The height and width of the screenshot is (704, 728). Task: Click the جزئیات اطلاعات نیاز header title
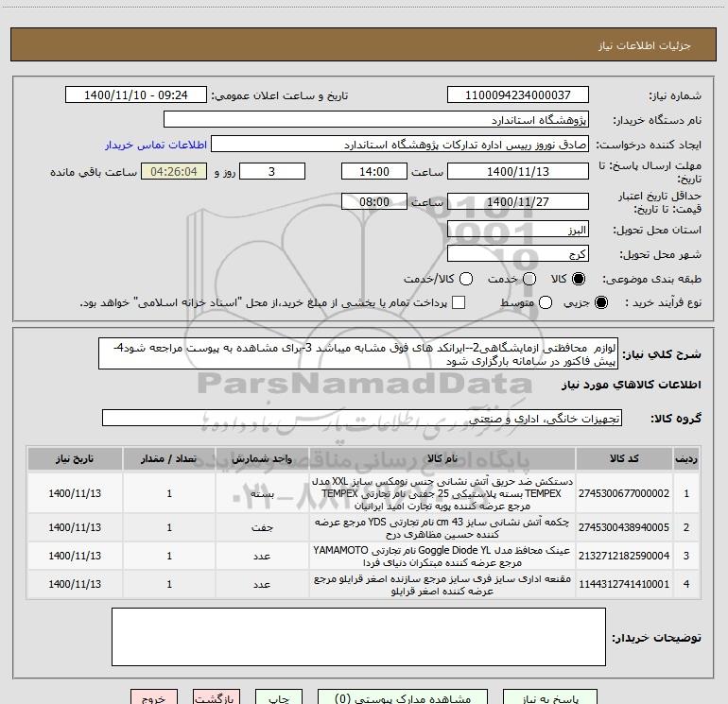pos(645,45)
